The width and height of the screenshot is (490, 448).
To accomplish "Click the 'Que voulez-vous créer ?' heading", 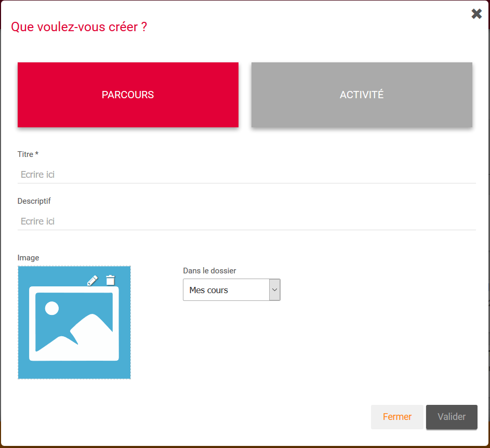I will [79, 27].
